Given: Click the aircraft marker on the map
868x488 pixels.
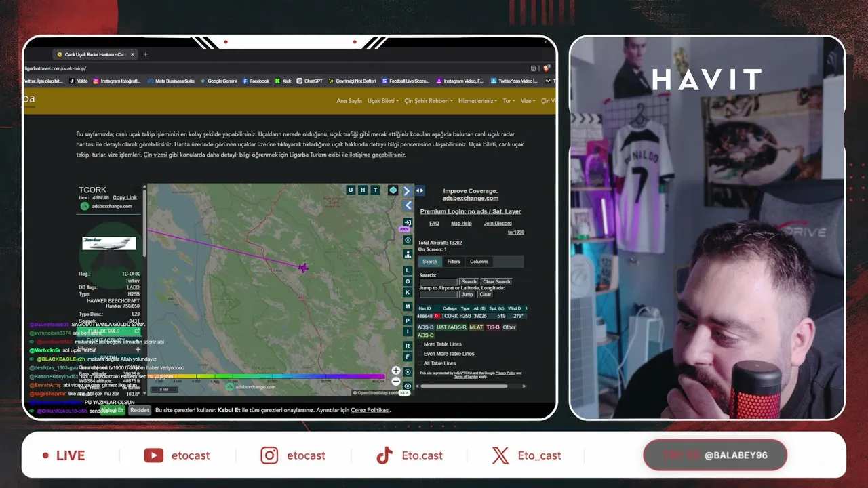Looking at the screenshot, I should tap(303, 268).
